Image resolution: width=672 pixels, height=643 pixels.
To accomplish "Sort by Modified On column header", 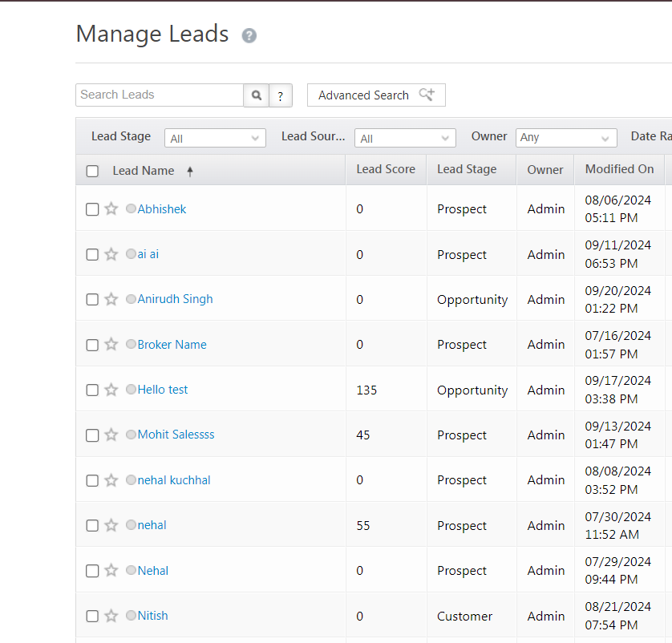I will [x=619, y=169].
